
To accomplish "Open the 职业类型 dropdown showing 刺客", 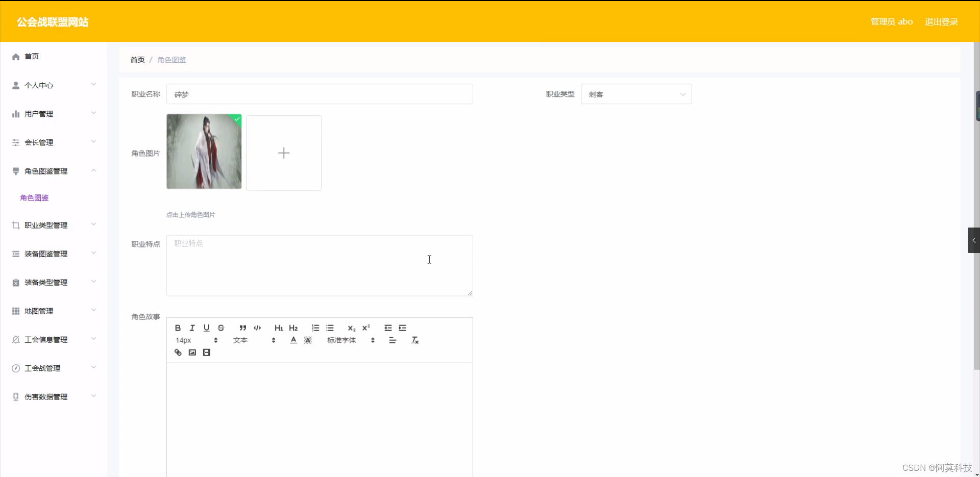I will point(636,94).
